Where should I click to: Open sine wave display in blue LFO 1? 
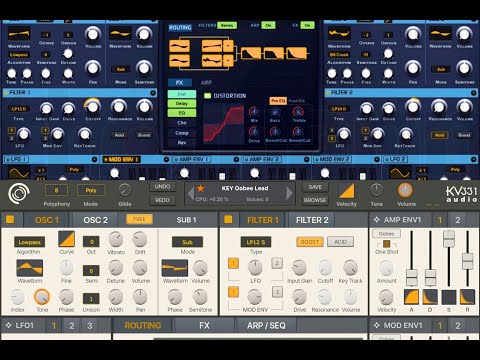pos(19,173)
